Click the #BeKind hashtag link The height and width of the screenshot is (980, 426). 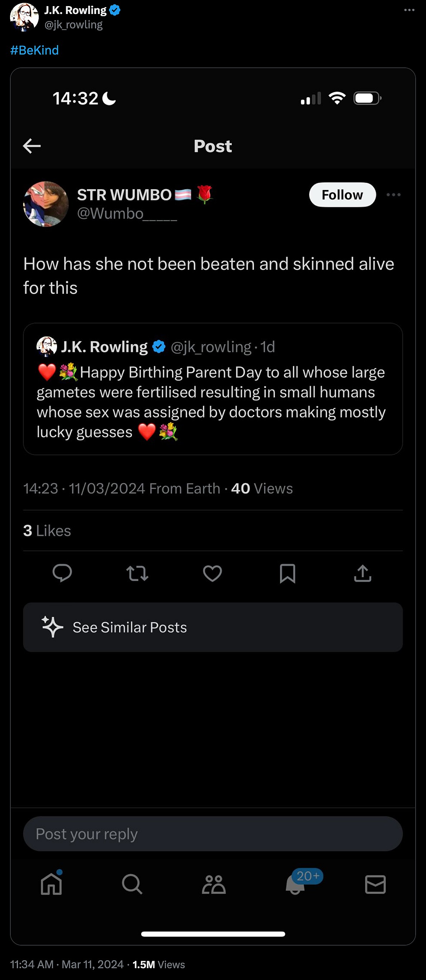(35, 50)
